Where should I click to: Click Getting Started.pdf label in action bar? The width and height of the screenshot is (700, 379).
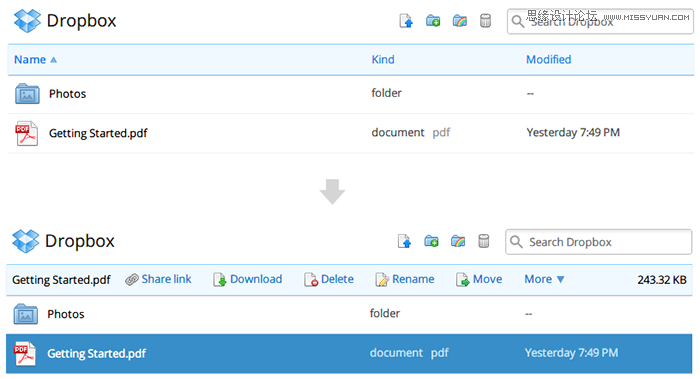pos(61,280)
